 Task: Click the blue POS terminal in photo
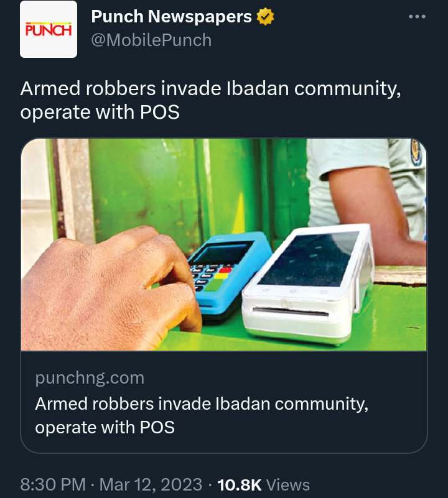point(229,276)
